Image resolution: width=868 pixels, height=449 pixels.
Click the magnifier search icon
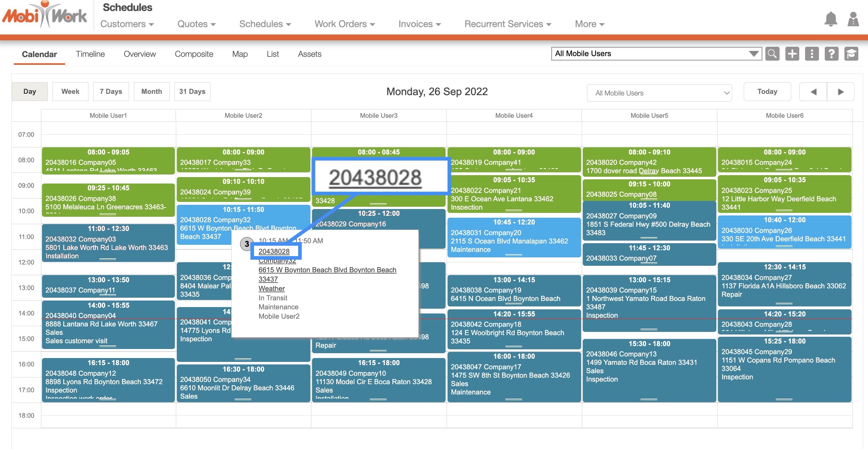(x=772, y=54)
